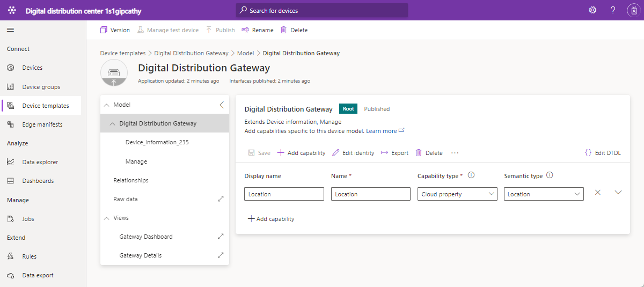Collapse the Digital Distribution Gateway tree node

[x=112, y=123]
